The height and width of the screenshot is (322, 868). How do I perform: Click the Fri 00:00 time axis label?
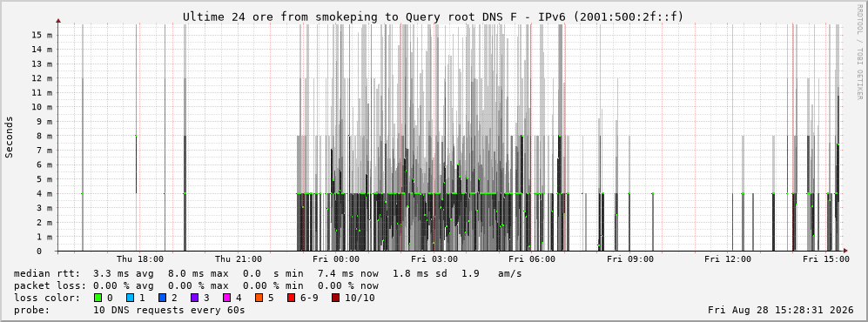click(x=336, y=259)
